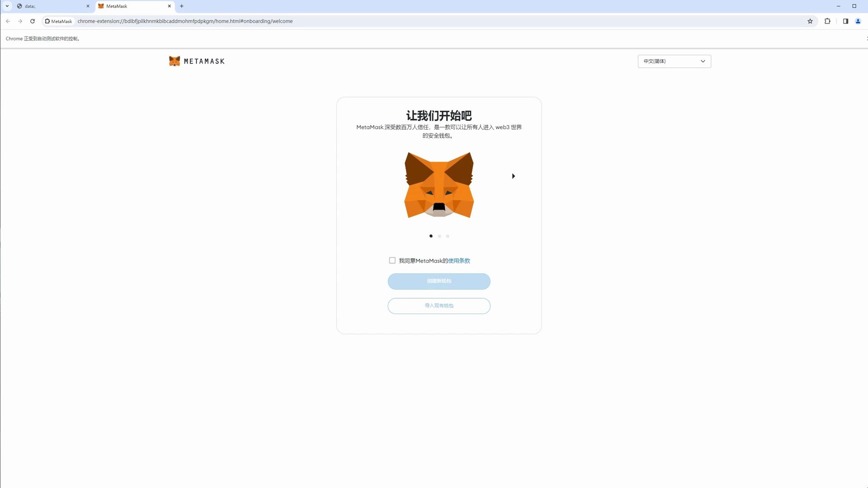Click the browser bookmark star icon

810,21
